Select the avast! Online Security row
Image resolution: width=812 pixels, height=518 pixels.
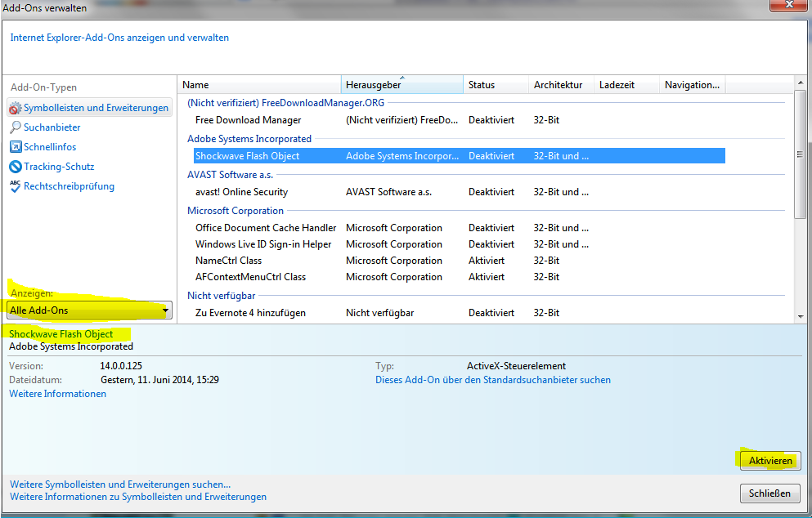460,192
